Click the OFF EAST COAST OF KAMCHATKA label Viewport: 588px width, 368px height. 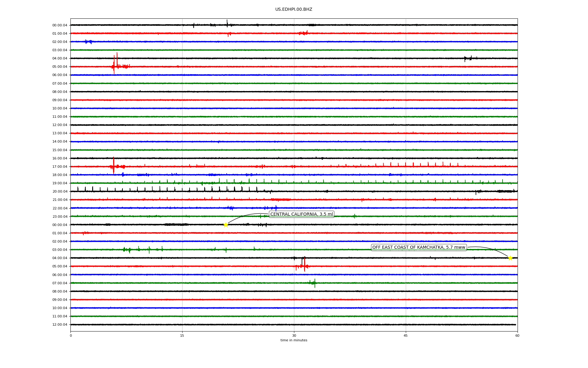click(419, 247)
